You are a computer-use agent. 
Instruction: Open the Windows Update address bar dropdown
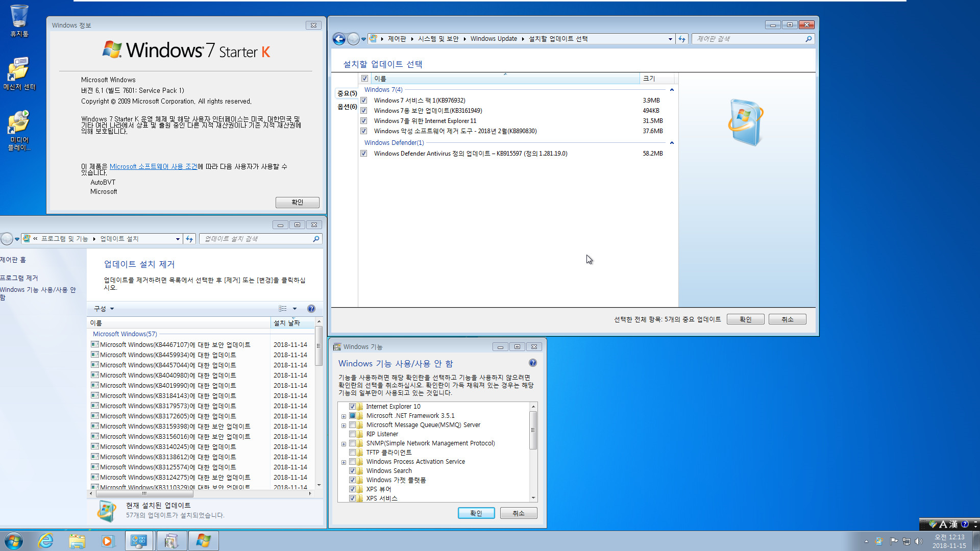pyautogui.click(x=670, y=39)
